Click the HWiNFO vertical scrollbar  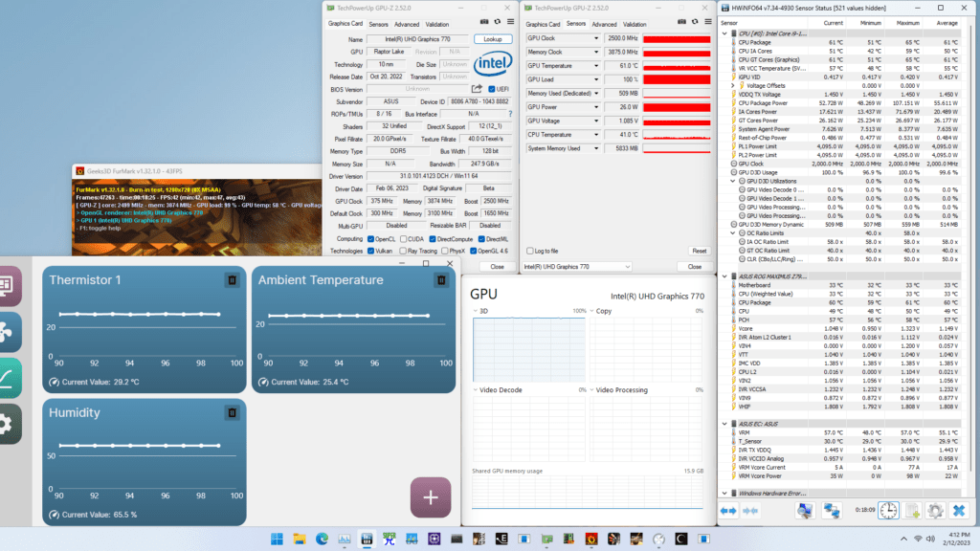[x=972, y=250]
